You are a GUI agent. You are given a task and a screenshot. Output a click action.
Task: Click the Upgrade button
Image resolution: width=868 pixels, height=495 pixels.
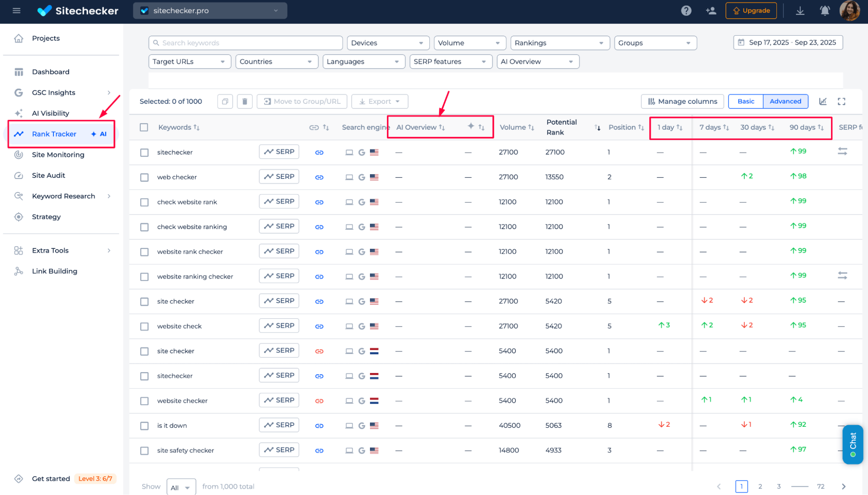tap(751, 10)
